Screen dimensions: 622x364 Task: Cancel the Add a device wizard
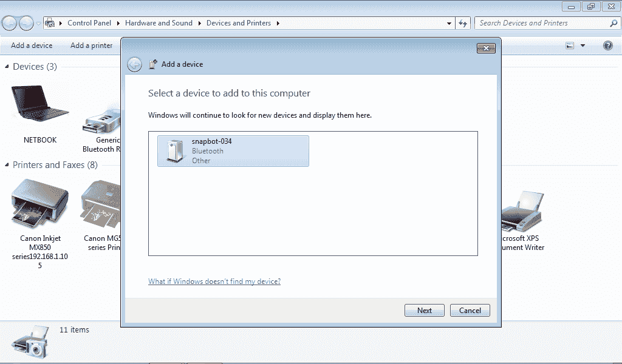pos(470,311)
